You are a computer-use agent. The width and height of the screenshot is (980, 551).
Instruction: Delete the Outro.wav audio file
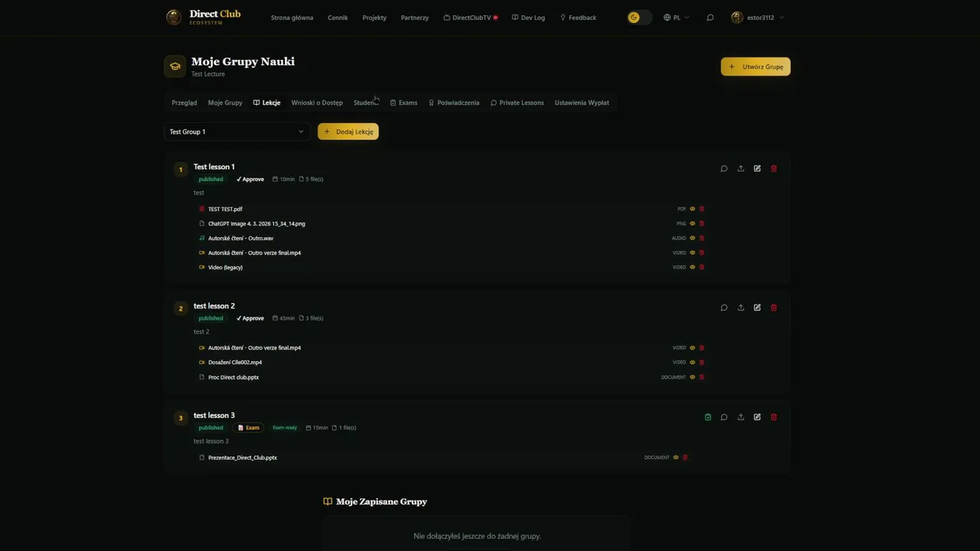(701, 238)
